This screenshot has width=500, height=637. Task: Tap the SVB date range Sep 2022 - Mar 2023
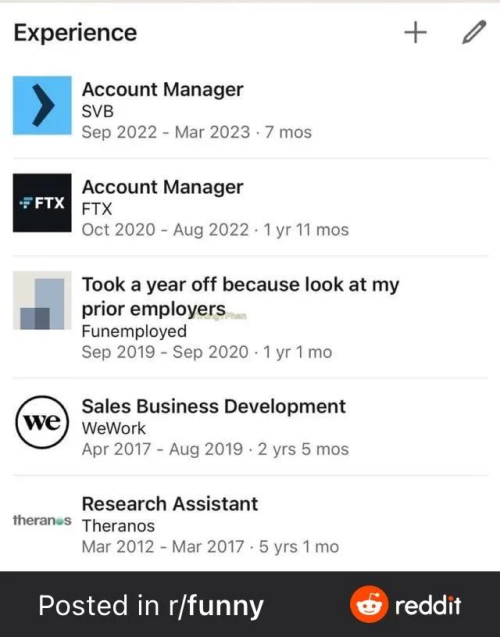pyautogui.click(x=166, y=132)
